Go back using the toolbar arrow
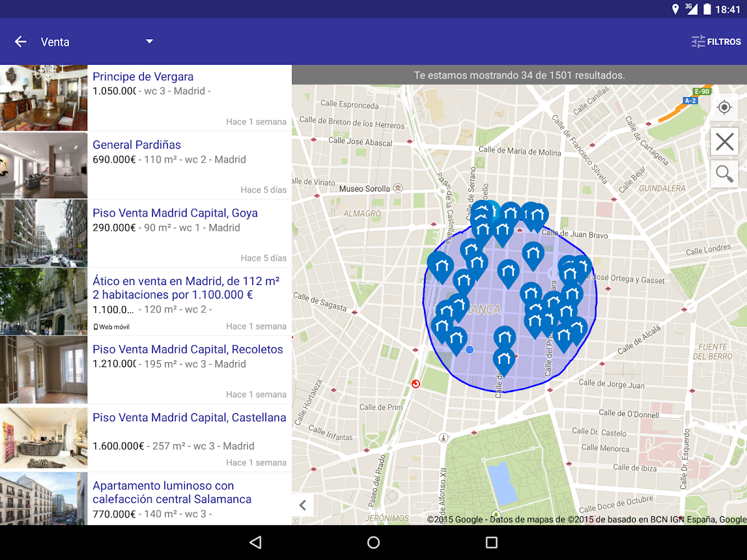Viewport: 747px width, 560px height. pyautogui.click(x=20, y=41)
